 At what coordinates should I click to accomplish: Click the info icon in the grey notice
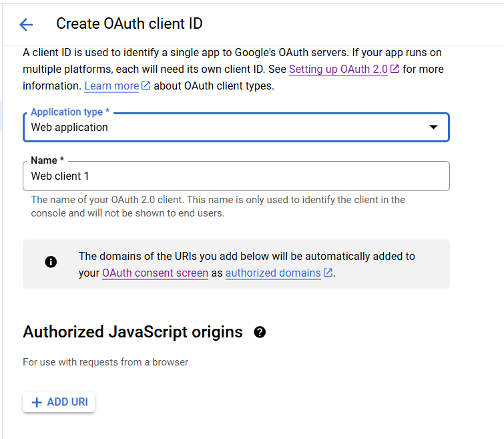(x=51, y=262)
